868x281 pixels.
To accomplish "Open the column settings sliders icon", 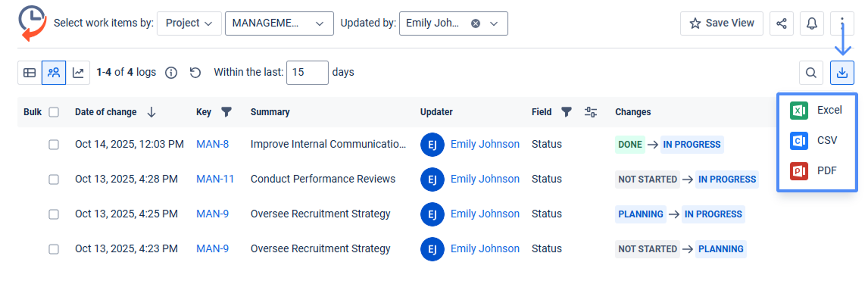I will pos(590,112).
